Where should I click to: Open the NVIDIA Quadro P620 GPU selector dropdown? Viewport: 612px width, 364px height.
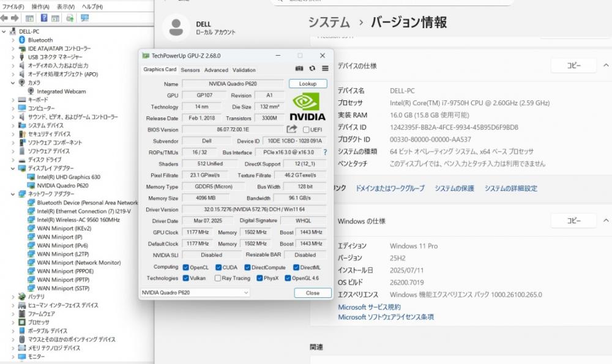[x=195, y=292]
